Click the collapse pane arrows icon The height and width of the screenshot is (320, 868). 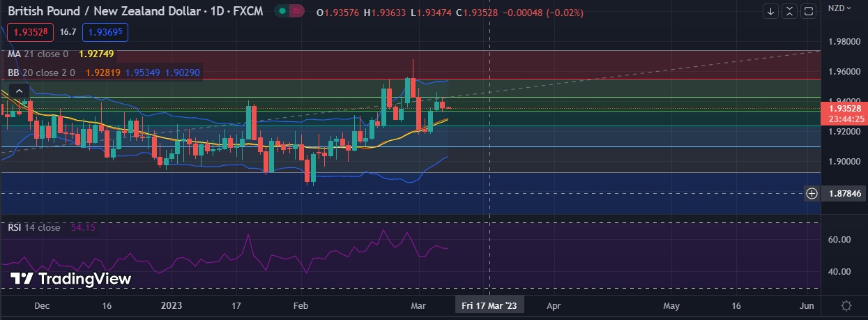point(789,11)
